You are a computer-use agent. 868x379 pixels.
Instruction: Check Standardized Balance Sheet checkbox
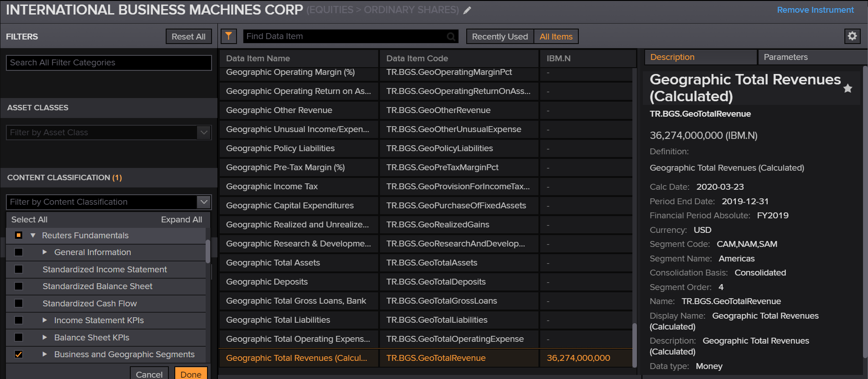19,286
